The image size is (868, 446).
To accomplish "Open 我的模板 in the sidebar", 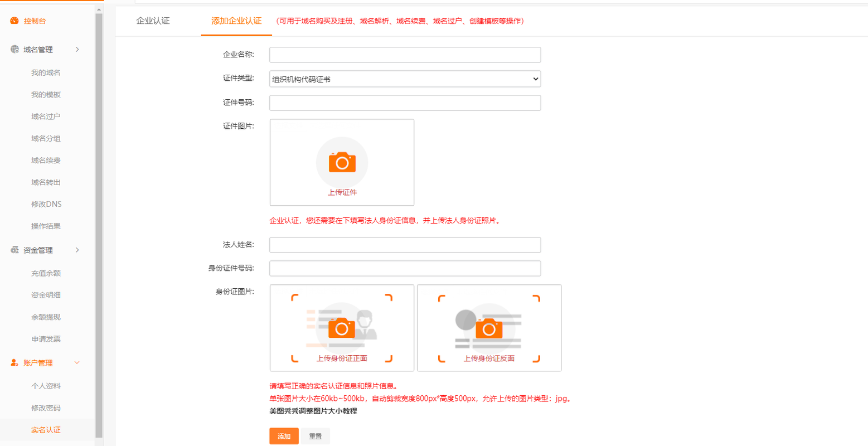I will click(x=46, y=94).
